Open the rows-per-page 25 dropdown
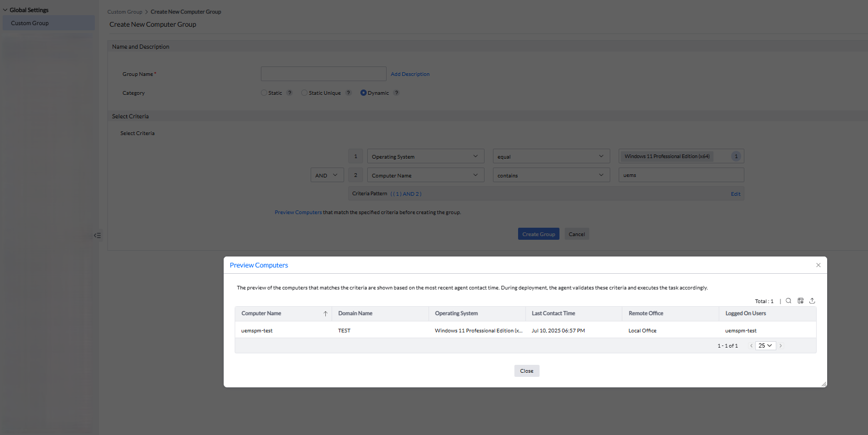Image resolution: width=868 pixels, height=435 pixels. pyautogui.click(x=765, y=346)
